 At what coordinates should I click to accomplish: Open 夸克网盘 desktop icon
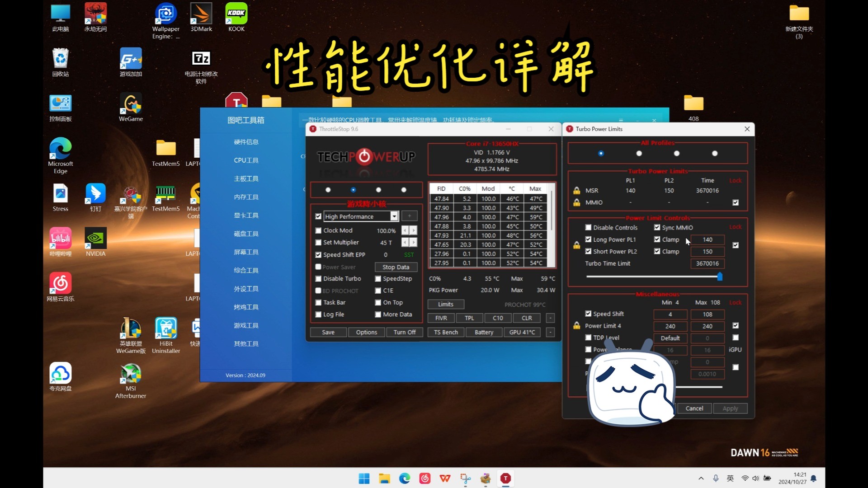tap(61, 377)
